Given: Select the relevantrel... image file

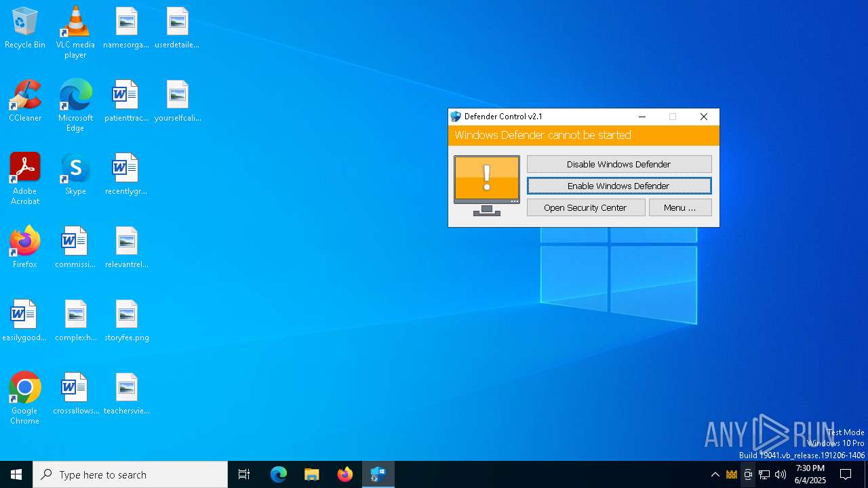Looking at the screenshot, I should point(126,248).
